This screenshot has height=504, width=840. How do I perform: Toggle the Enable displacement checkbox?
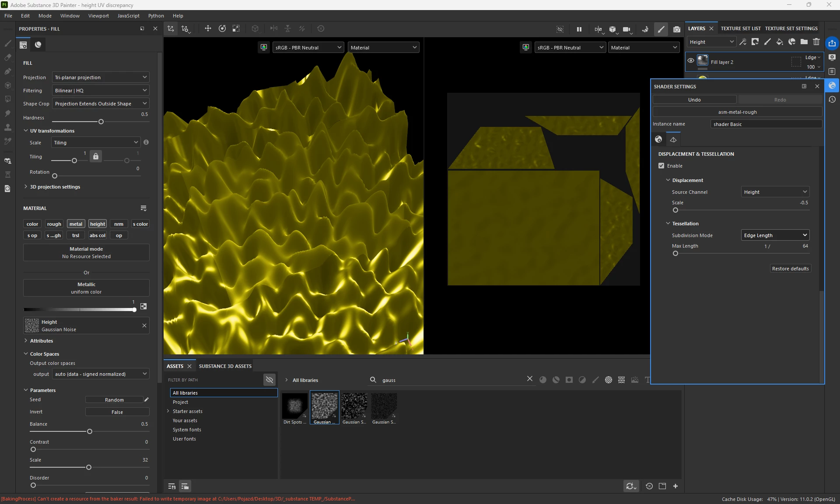coord(661,166)
